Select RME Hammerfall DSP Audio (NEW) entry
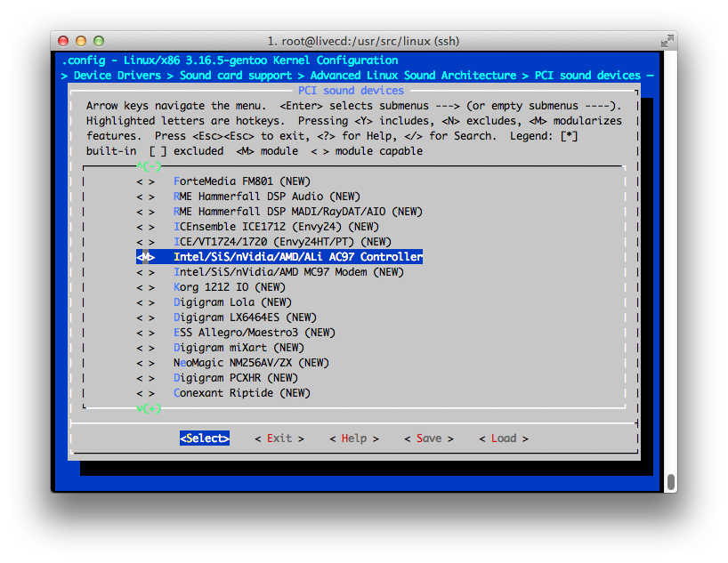The image size is (728, 563). tap(267, 197)
